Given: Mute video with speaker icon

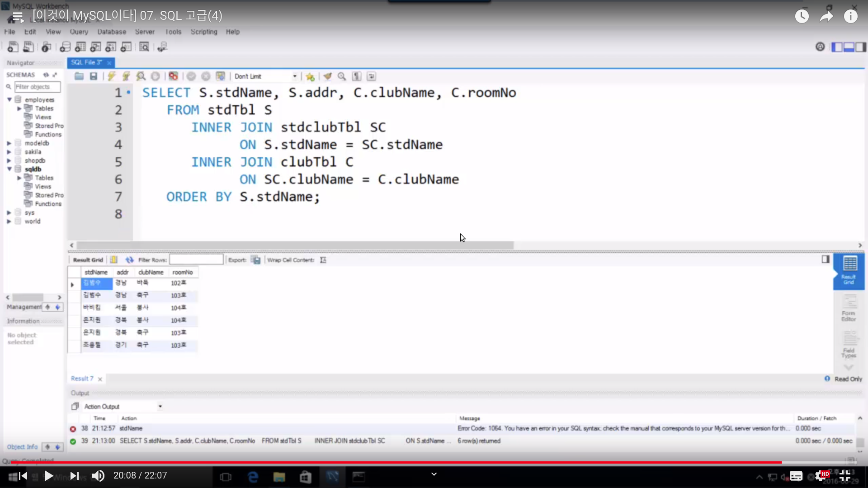Looking at the screenshot, I should (x=98, y=476).
